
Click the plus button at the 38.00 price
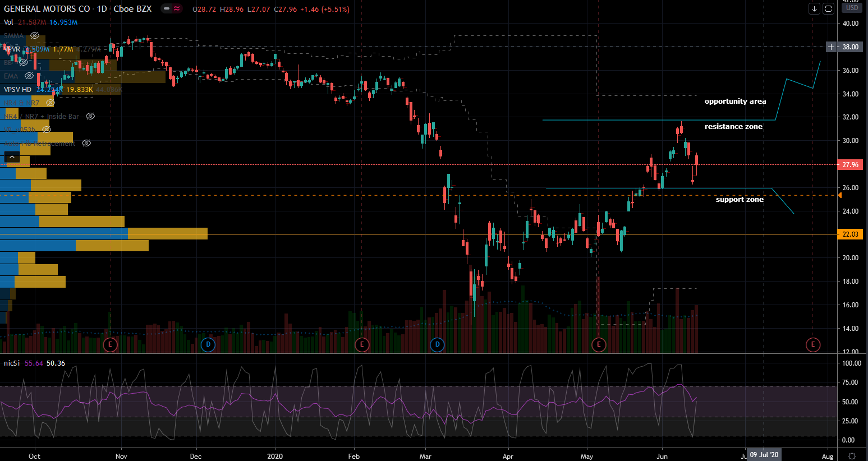(831, 47)
